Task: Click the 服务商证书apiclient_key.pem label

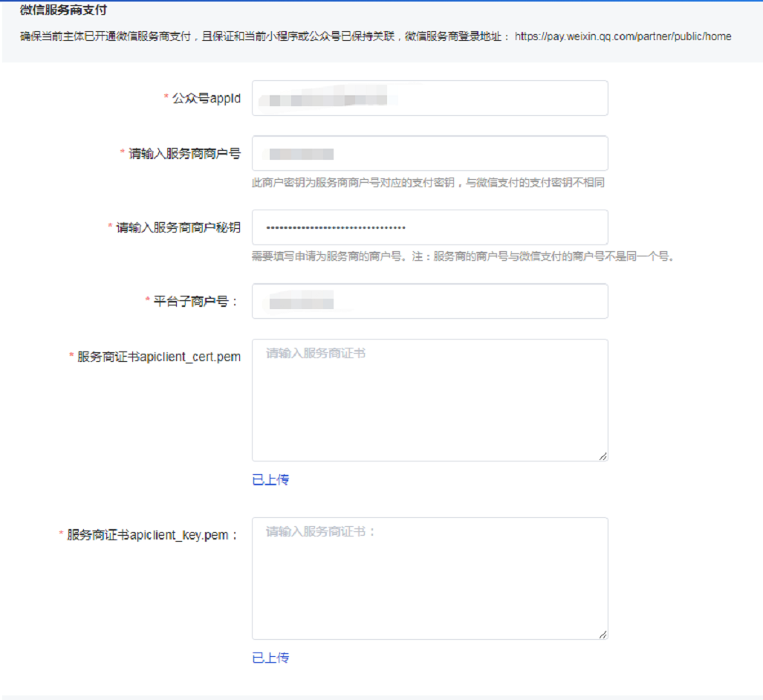Action: [x=152, y=535]
